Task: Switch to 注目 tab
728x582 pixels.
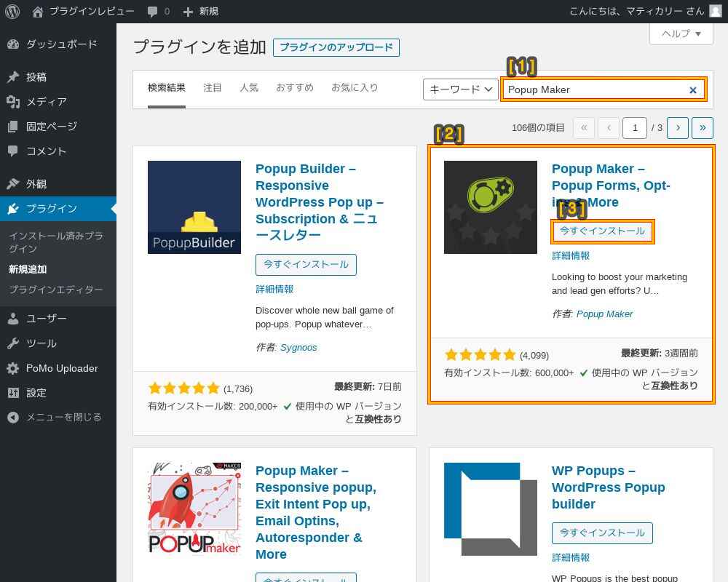Action: tap(212, 88)
